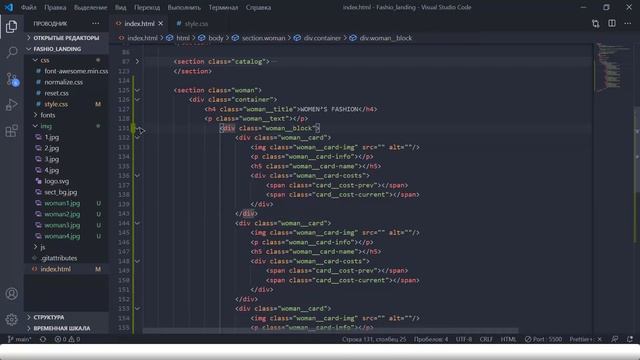Image resolution: width=640 pixels, height=360 pixels.
Task: Open Run and Debug view
Action: [11, 105]
